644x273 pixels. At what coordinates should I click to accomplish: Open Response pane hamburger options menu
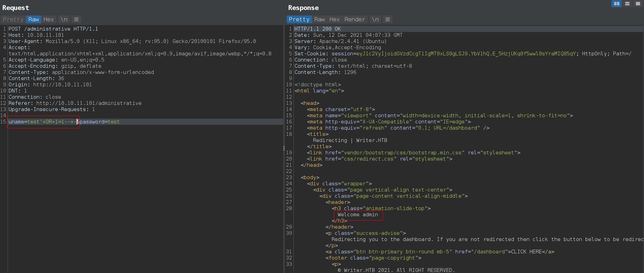[x=388, y=20]
